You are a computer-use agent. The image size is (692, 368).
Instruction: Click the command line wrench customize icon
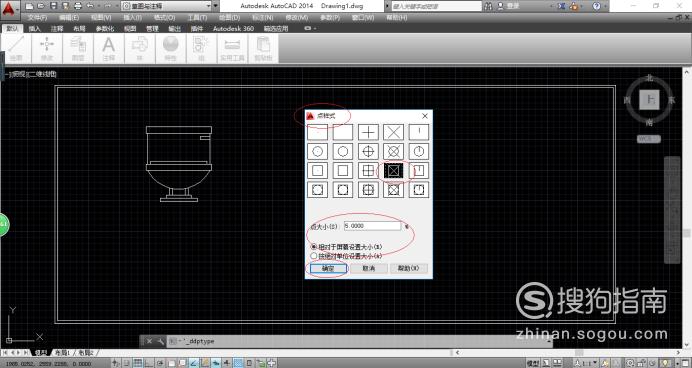[160, 341]
